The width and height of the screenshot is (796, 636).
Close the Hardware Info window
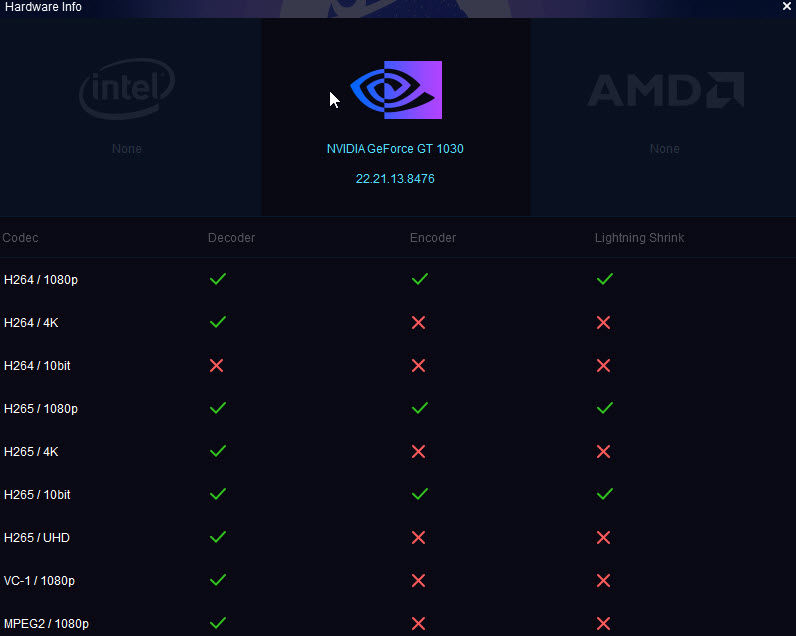[787, 6]
